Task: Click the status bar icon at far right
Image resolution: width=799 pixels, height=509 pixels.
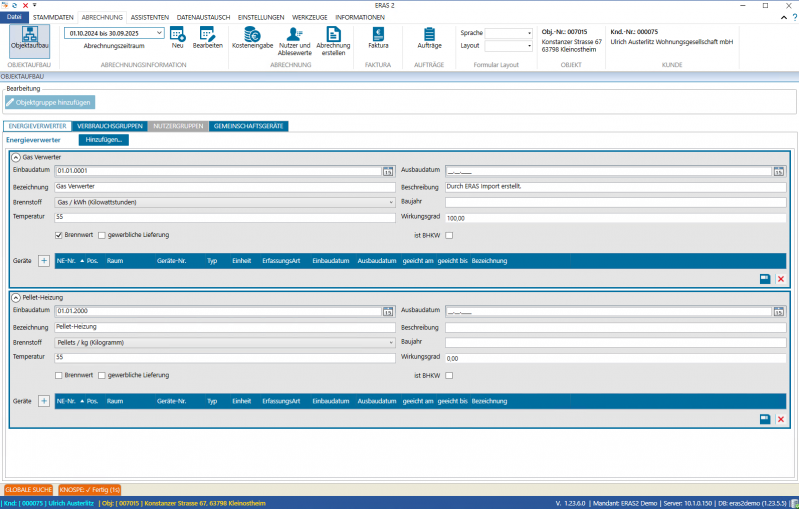Action: tap(794, 503)
